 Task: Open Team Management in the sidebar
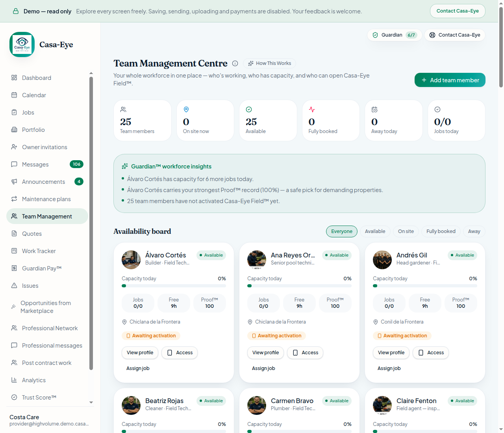pos(47,216)
